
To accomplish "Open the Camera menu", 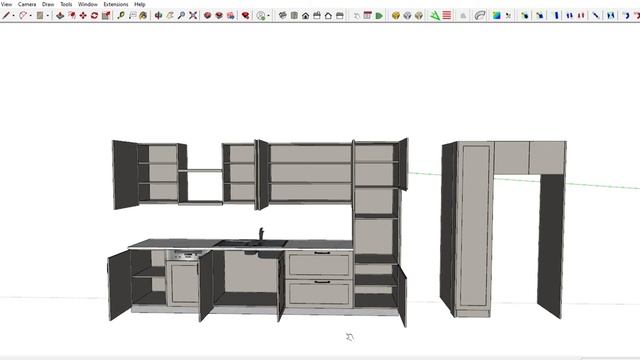I will 27,4.
